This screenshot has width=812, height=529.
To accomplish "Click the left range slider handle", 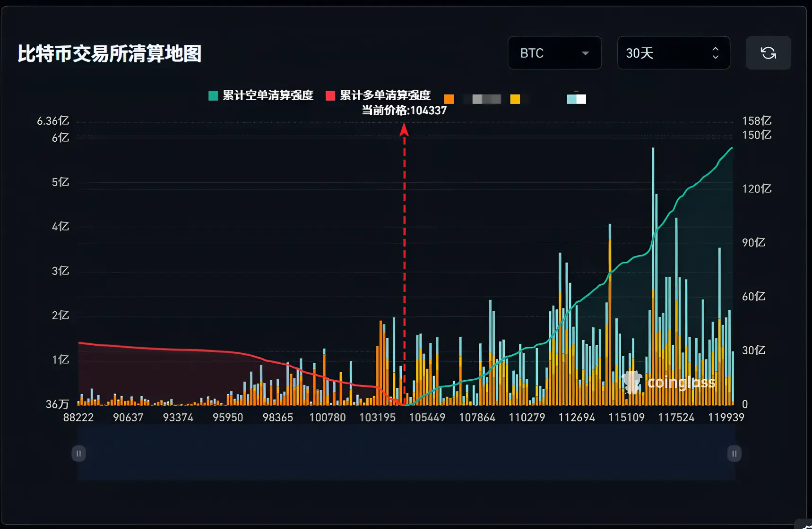I will [x=78, y=453].
